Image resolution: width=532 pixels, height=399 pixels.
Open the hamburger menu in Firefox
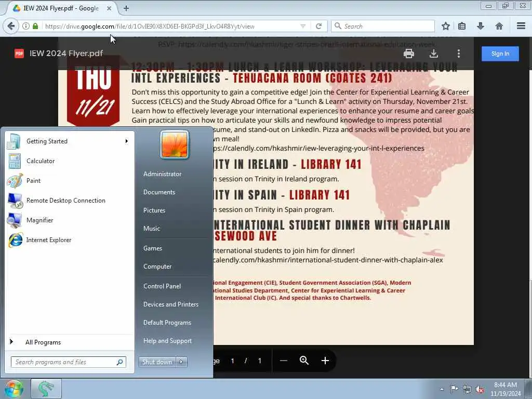pyautogui.click(x=521, y=26)
